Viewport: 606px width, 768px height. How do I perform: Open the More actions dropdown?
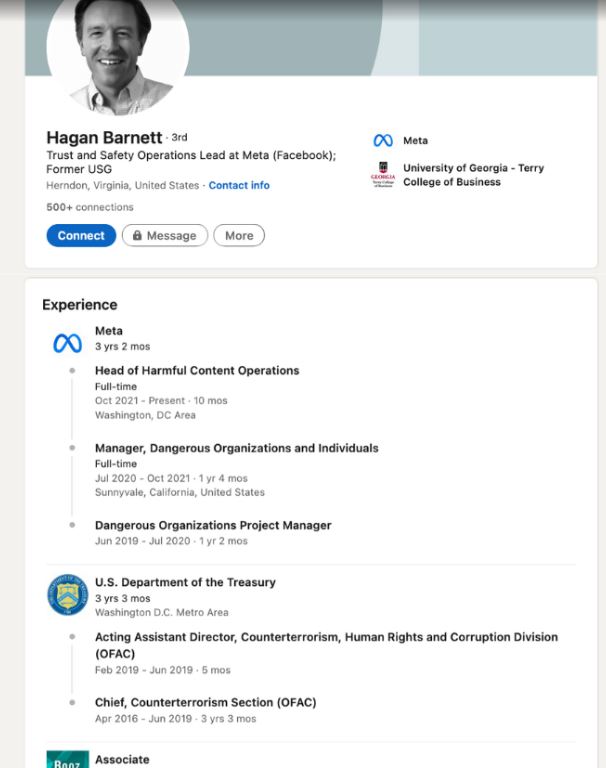(239, 236)
